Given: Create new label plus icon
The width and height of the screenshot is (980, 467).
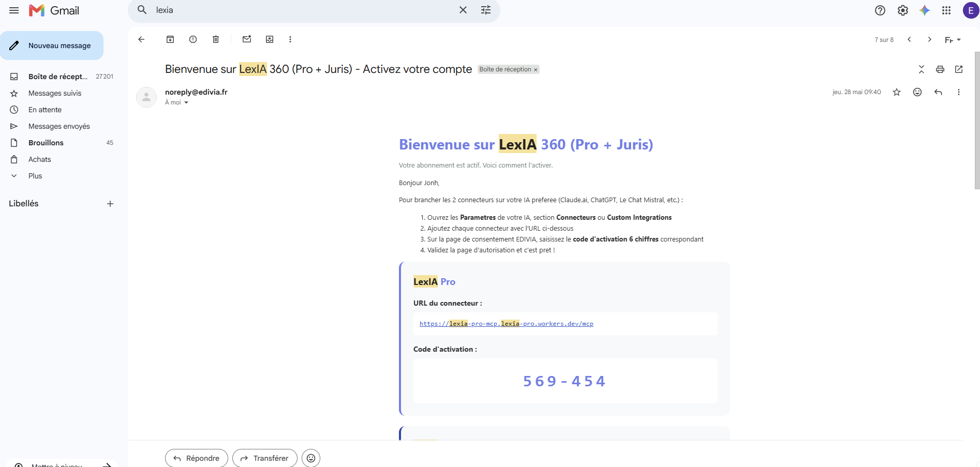Looking at the screenshot, I should point(110,204).
